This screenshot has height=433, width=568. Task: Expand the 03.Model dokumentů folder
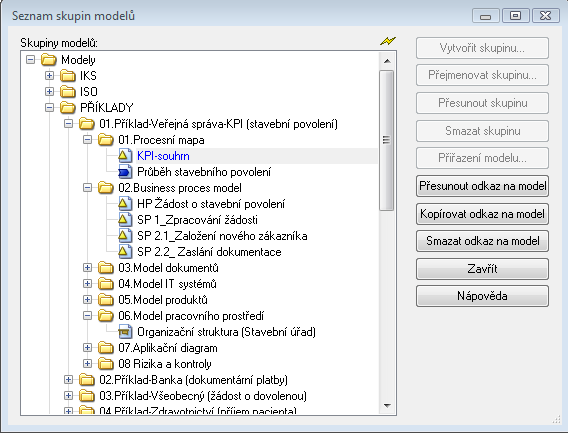pyautogui.click(x=87, y=267)
